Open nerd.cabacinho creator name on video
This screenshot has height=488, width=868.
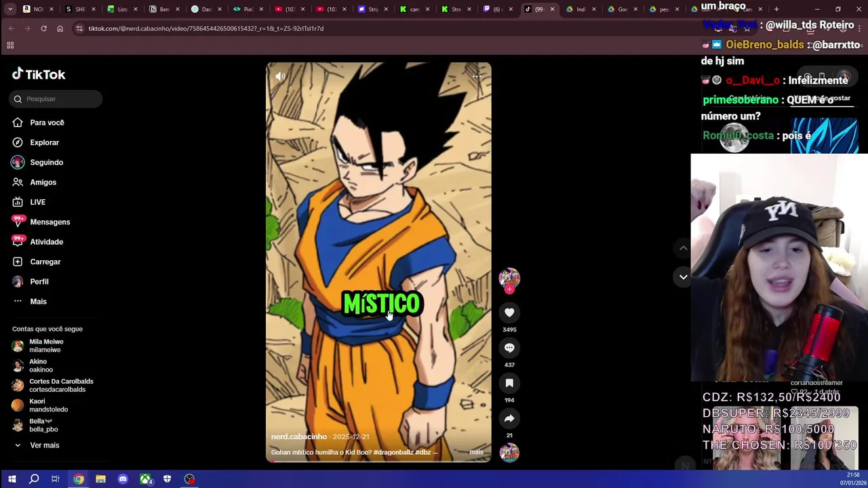(299, 437)
